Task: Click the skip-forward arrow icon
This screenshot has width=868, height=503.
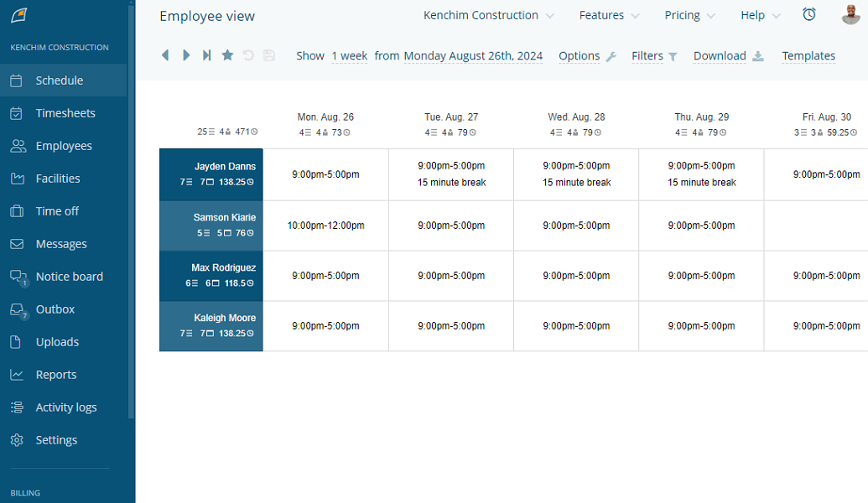Action: 206,55
